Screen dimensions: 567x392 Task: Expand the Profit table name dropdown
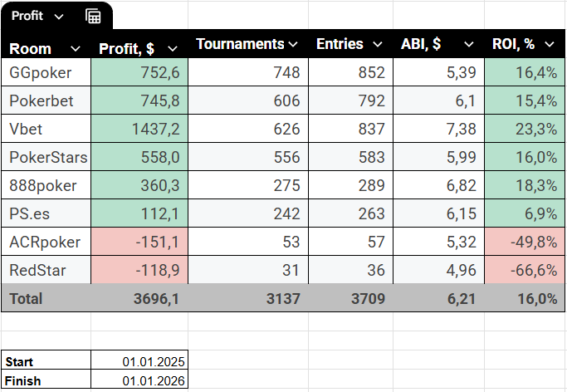point(58,17)
